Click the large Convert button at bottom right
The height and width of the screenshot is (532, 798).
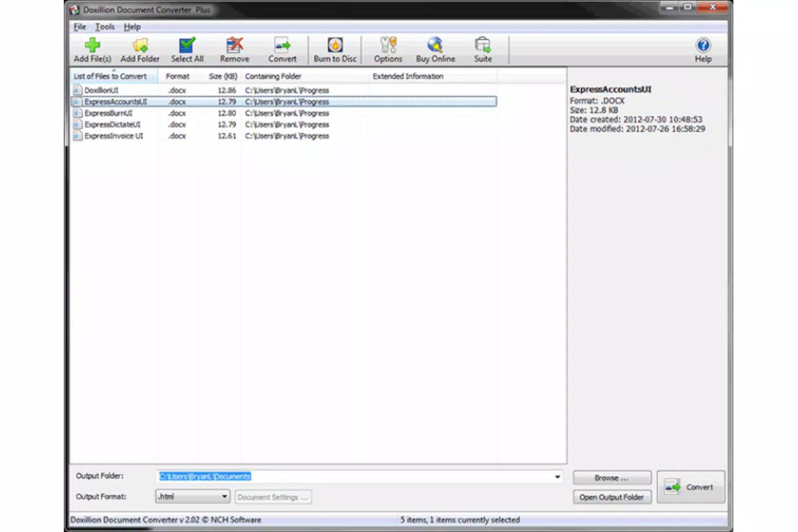pyautogui.click(x=691, y=487)
